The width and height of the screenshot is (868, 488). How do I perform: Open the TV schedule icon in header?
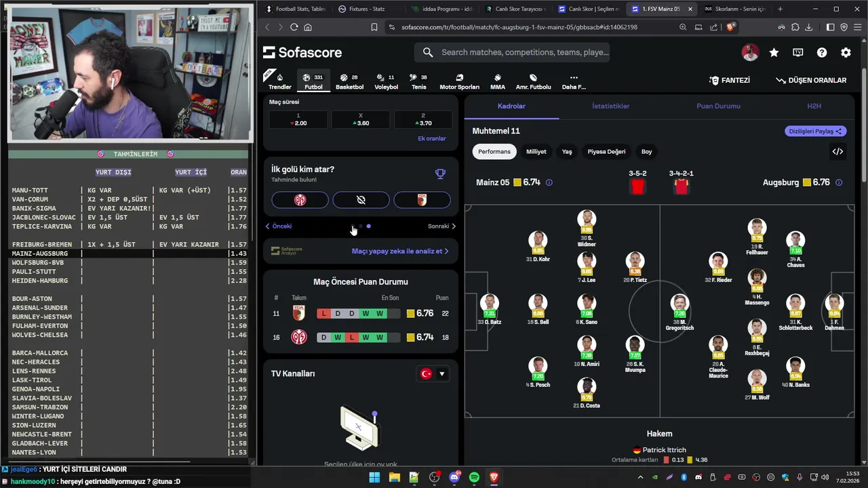797,52
